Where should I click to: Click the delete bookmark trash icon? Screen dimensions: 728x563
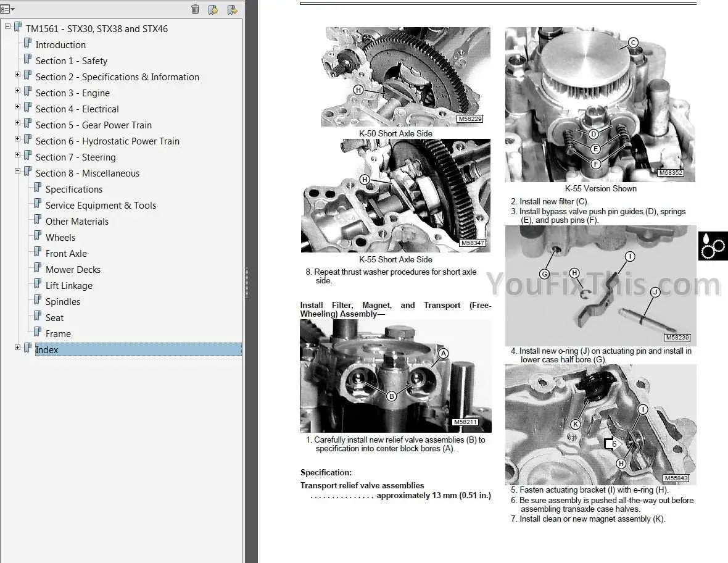pos(196,9)
